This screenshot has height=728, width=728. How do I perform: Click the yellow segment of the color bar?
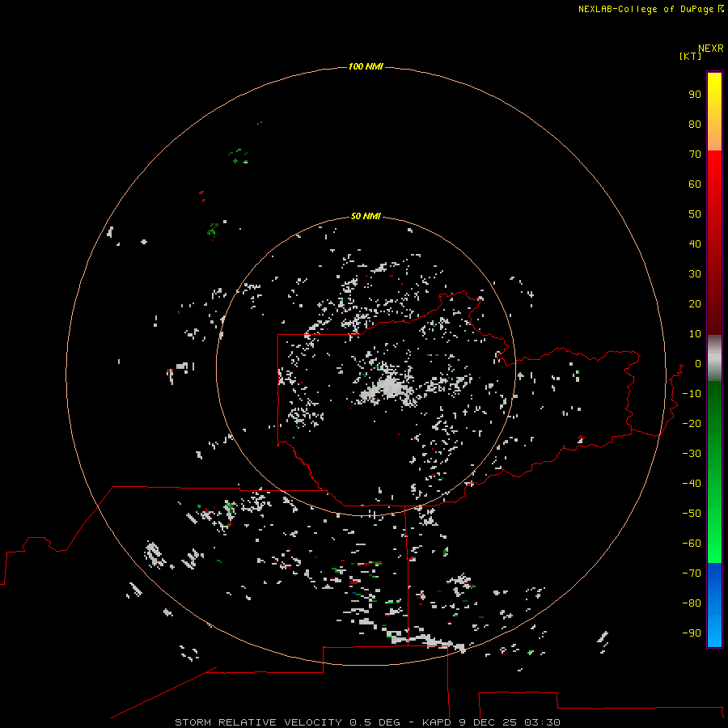(x=714, y=112)
